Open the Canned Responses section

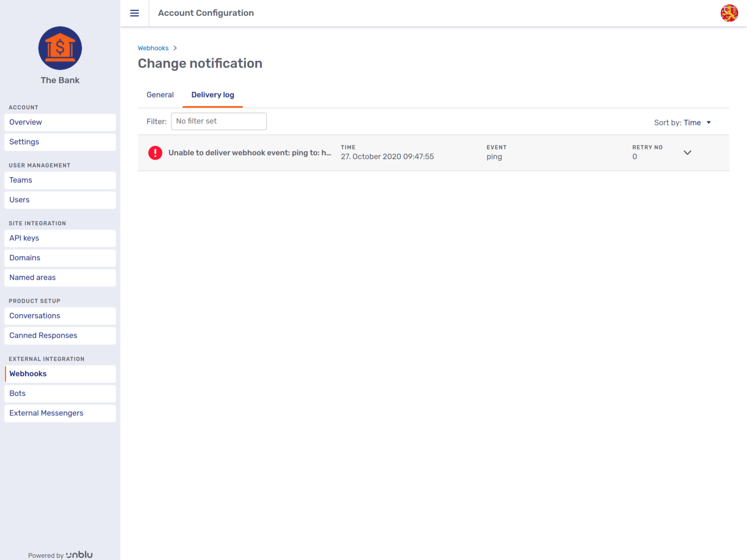(x=43, y=335)
